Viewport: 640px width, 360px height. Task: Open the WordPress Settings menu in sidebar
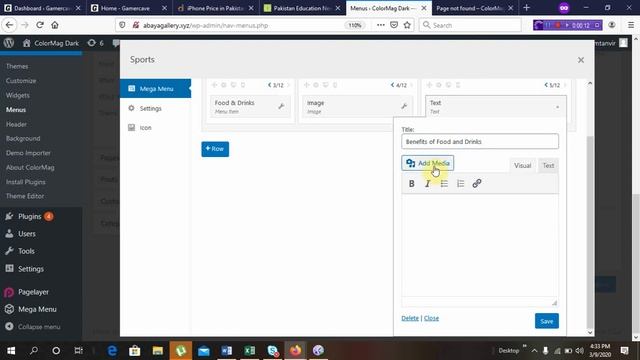click(x=31, y=269)
